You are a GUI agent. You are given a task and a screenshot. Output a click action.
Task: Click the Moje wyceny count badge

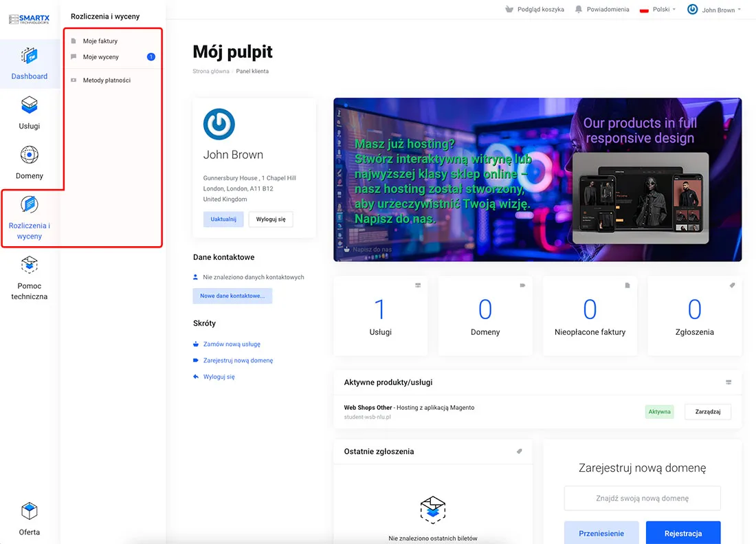click(x=151, y=57)
